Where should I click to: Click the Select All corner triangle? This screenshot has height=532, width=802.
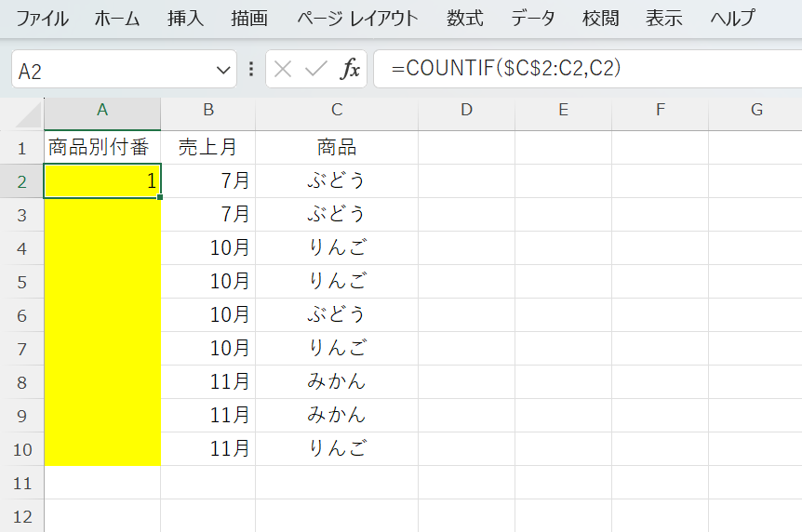click(30, 114)
